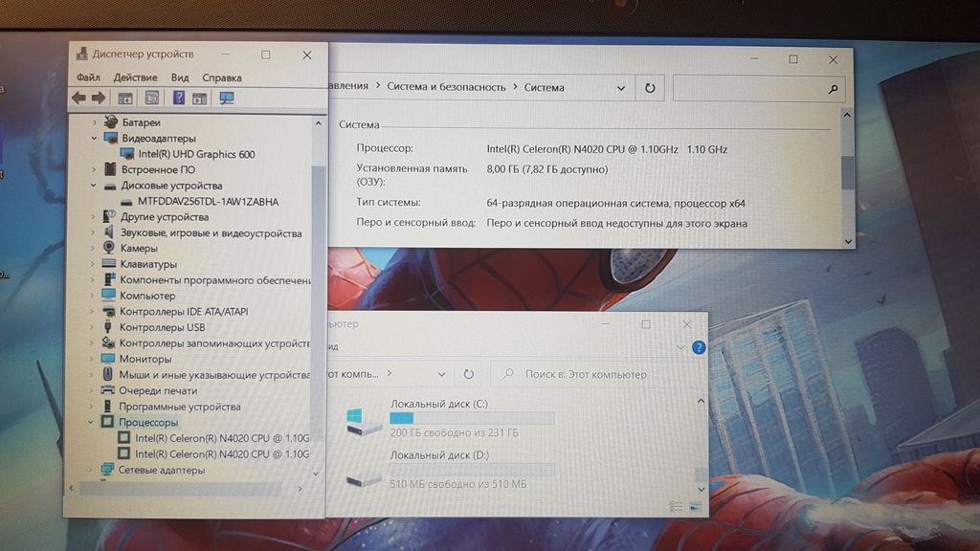Image resolution: width=980 pixels, height=551 pixels.
Task: Click the C: drive usage bar
Action: click(x=472, y=417)
